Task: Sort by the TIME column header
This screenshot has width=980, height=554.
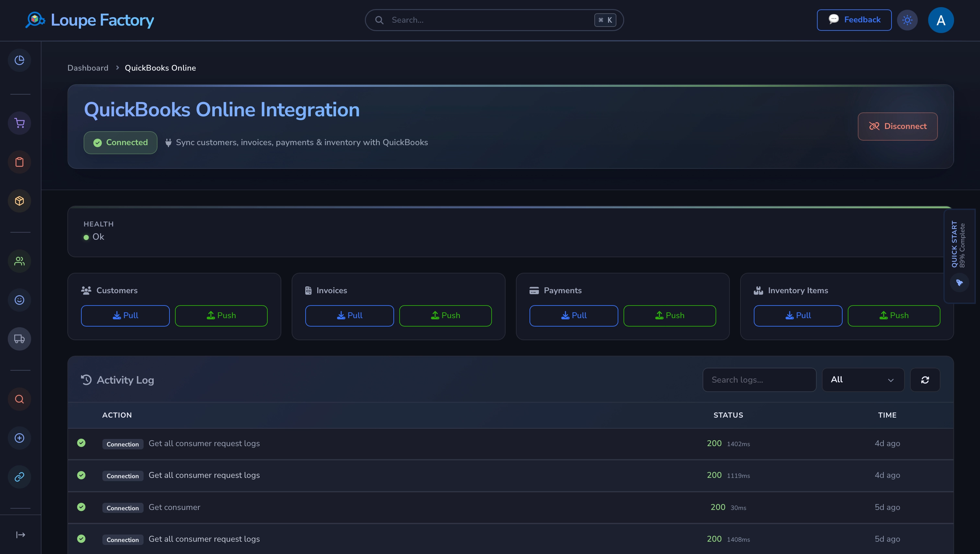Action: point(887,415)
